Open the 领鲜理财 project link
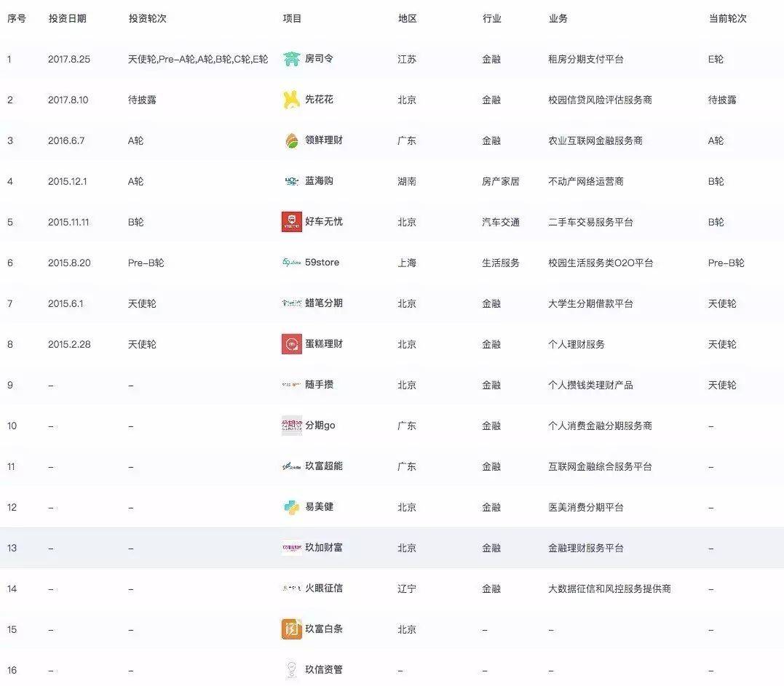 [324, 140]
